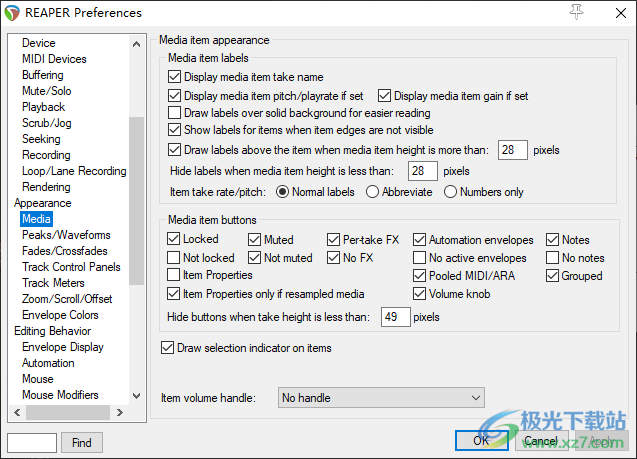Click the Cancel button
637x459 pixels.
(x=541, y=441)
